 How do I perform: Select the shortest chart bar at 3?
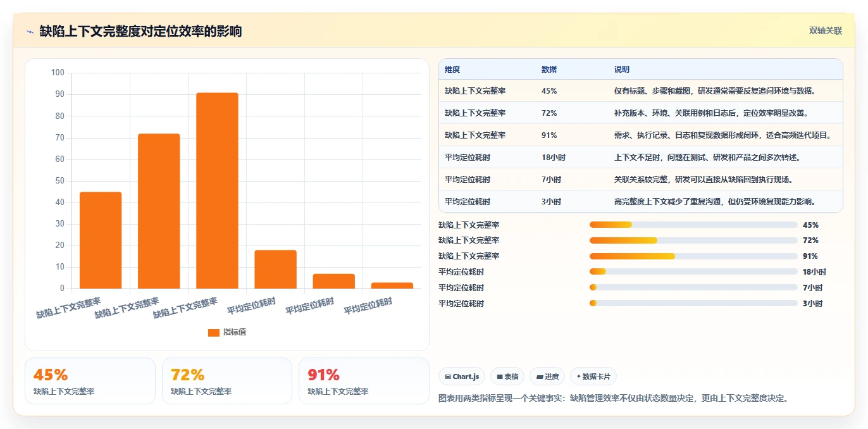click(392, 285)
